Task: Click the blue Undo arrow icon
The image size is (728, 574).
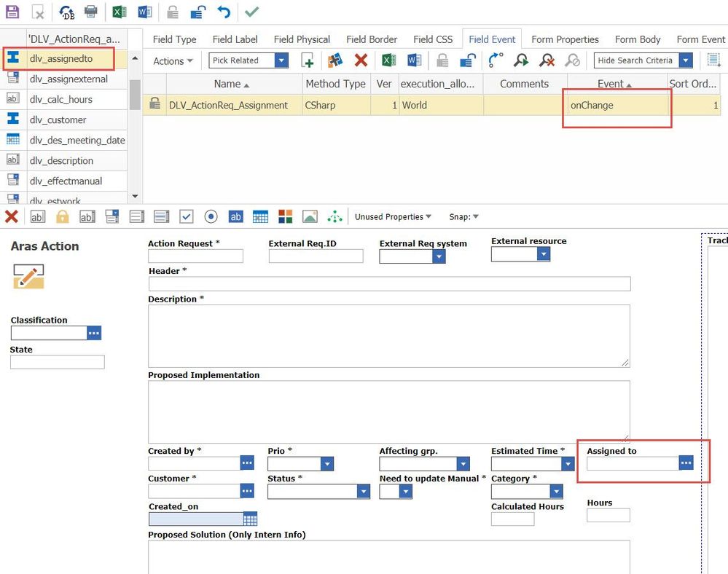Action: tap(224, 12)
